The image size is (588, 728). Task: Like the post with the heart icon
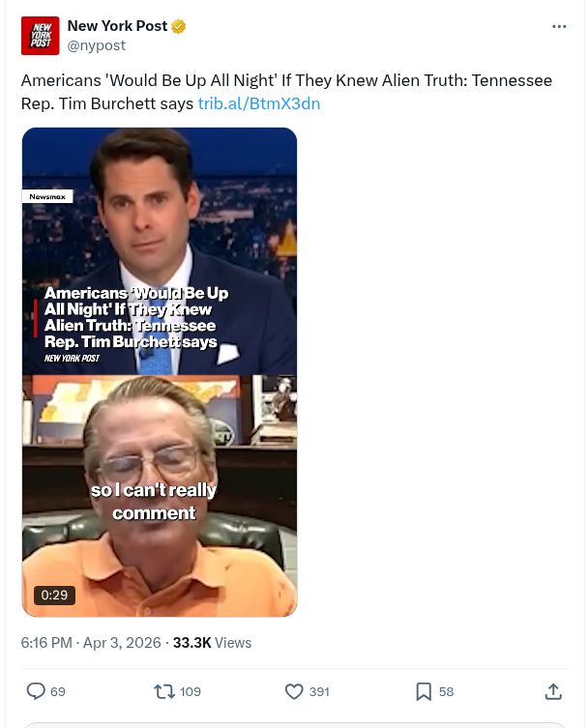pos(294,691)
